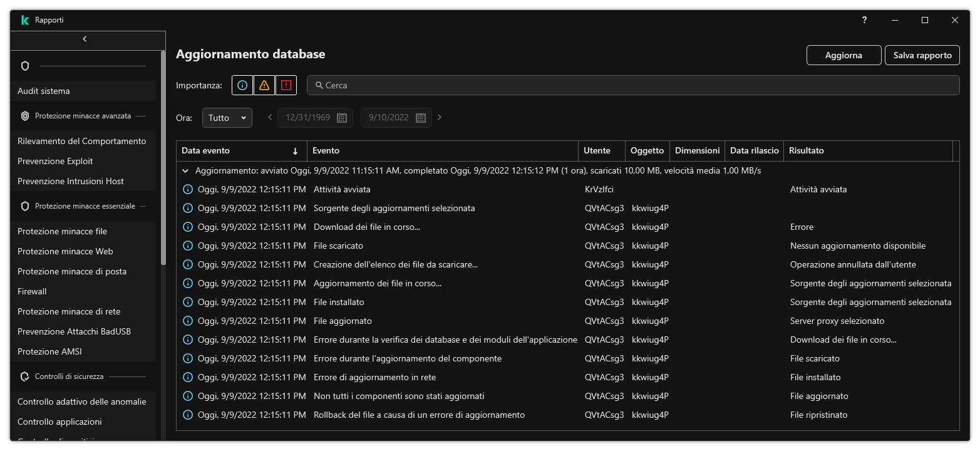Collapse the Aggiornamento event group
The height and width of the screenshot is (451, 980).
coord(185,170)
